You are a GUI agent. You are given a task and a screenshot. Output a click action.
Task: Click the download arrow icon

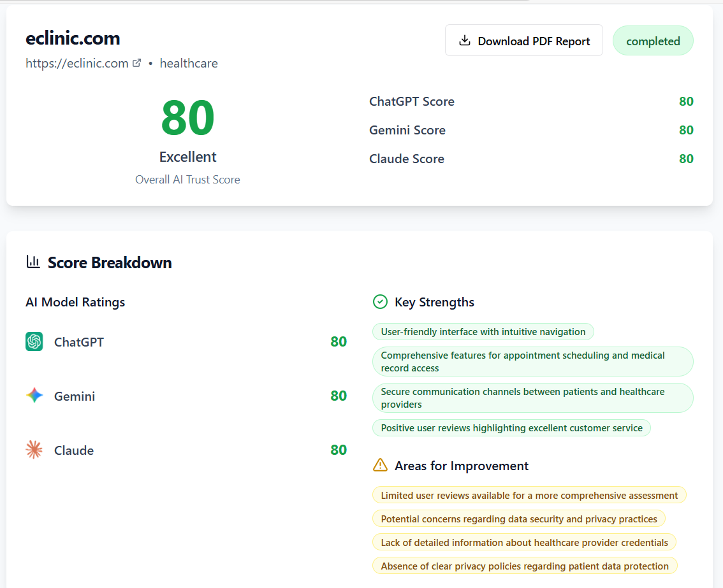[x=465, y=41]
